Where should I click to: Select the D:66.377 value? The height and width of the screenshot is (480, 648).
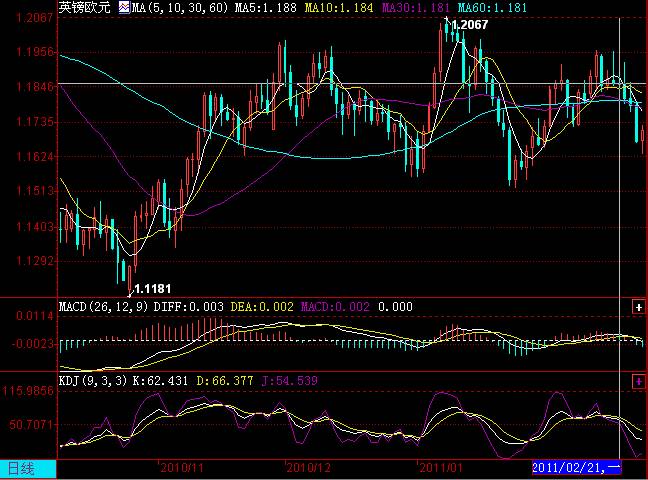tap(224, 381)
